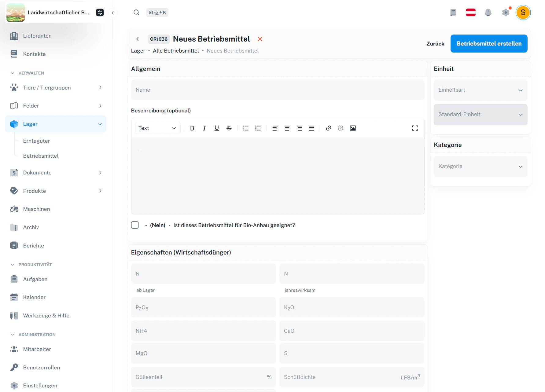Expand the Dokumente submenu

100,173
